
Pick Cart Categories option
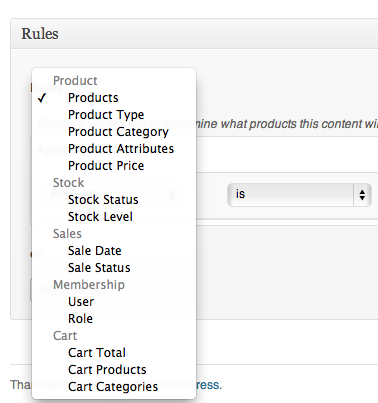[114, 387]
